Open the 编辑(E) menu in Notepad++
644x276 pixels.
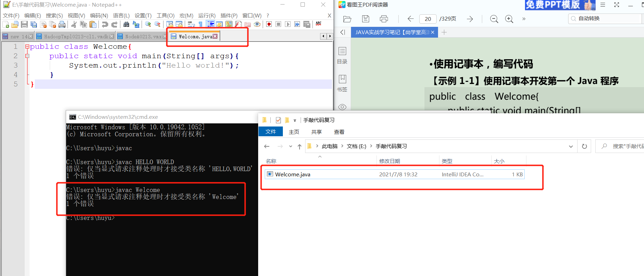pos(33,16)
